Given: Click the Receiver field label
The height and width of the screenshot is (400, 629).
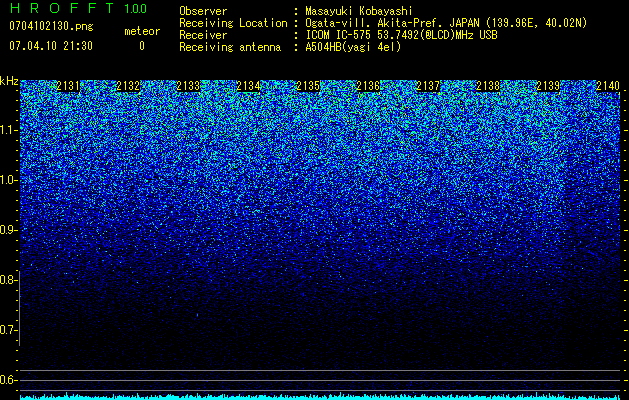Looking at the screenshot, I should 203,35.
